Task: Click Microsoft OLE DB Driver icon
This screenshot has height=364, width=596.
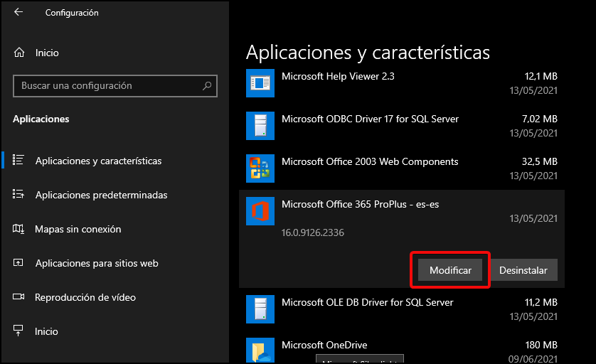Action: [x=260, y=309]
